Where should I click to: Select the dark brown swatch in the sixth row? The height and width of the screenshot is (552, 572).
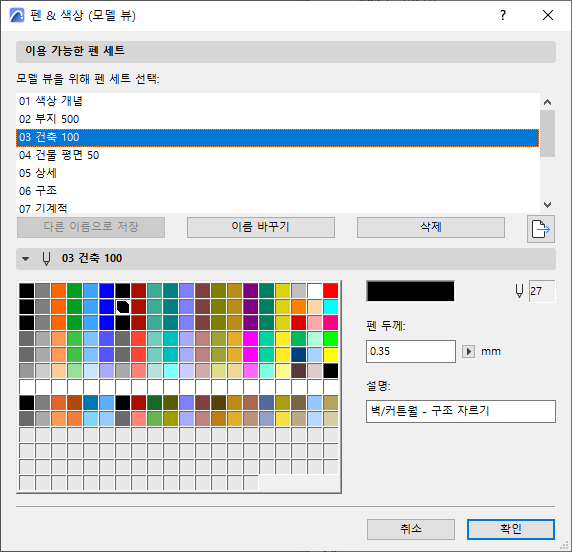point(299,371)
